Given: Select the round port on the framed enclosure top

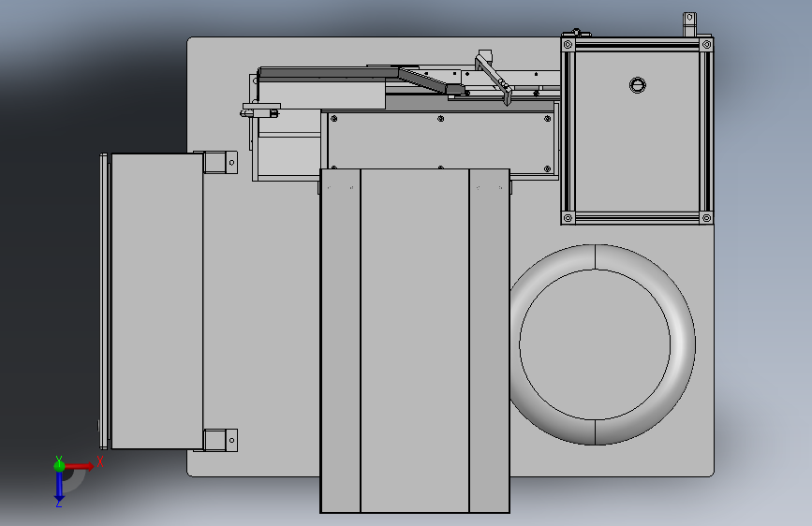Looking at the screenshot, I should (638, 85).
